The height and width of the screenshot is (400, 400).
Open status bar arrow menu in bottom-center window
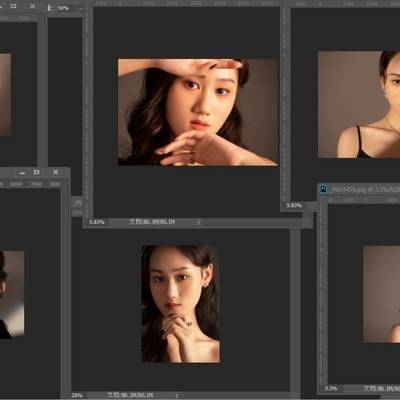click(177, 395)
